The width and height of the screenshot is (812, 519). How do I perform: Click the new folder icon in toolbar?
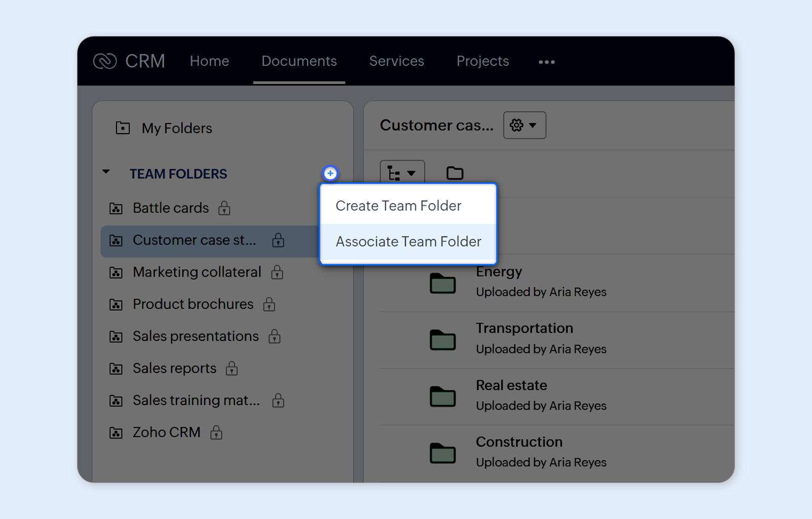[454, 173]
